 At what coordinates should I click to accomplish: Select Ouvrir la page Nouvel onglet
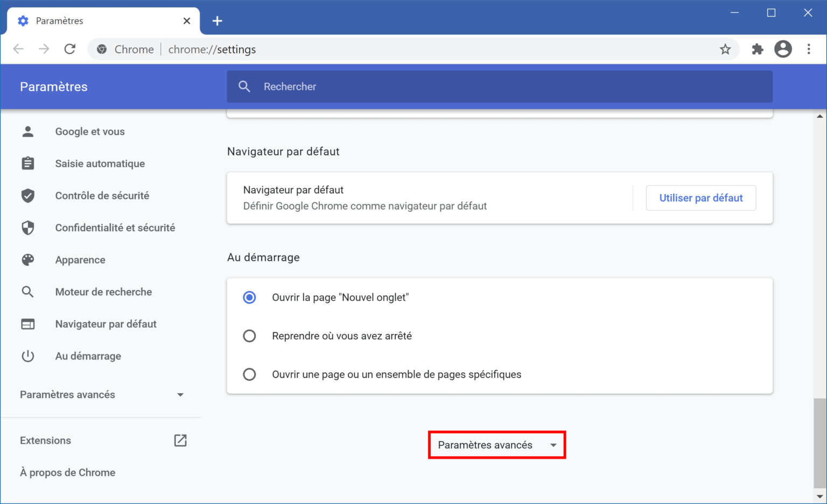point(249,297)
